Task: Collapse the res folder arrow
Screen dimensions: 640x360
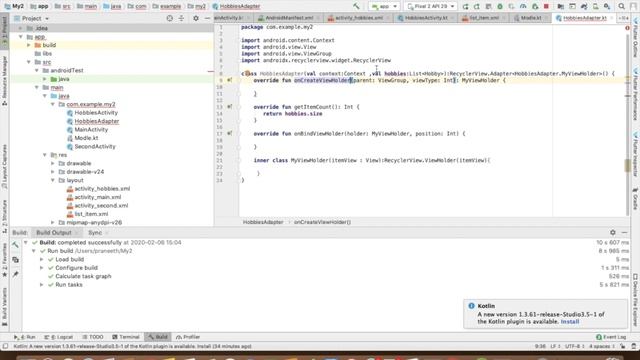Action: tap(44, 155)
